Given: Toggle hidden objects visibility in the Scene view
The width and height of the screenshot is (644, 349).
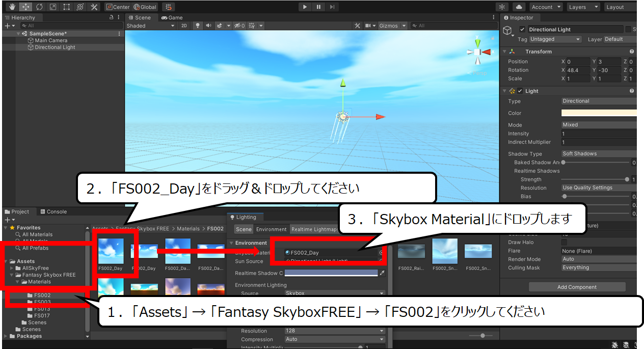Looking at the screenshot, I should pos(240,25).
